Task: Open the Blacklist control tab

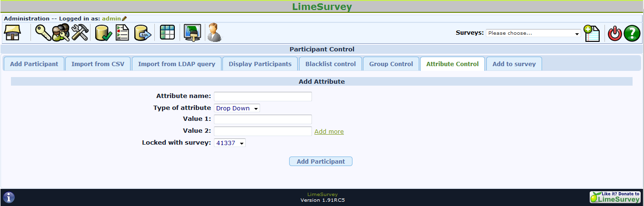Action: tap(330, 64)
